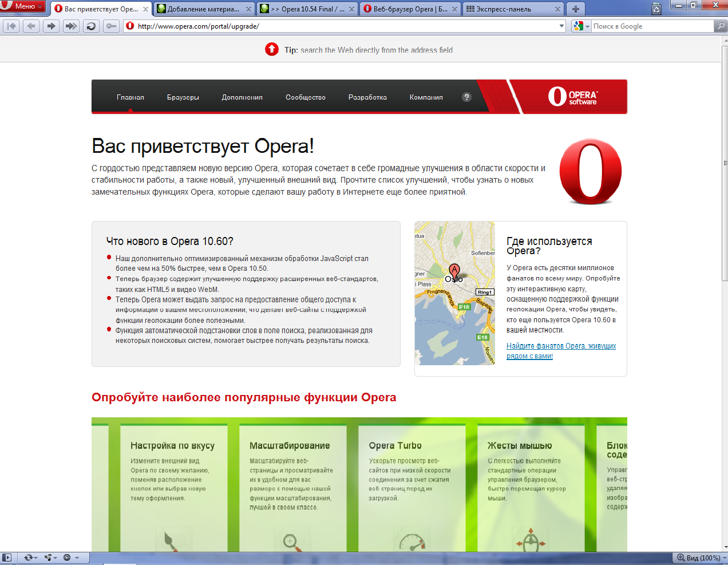The height and width of the screenshot is (565, 728).
Task: Select the 'Настройка по вкусу' feature card title
Action: [x=172, y=445]
